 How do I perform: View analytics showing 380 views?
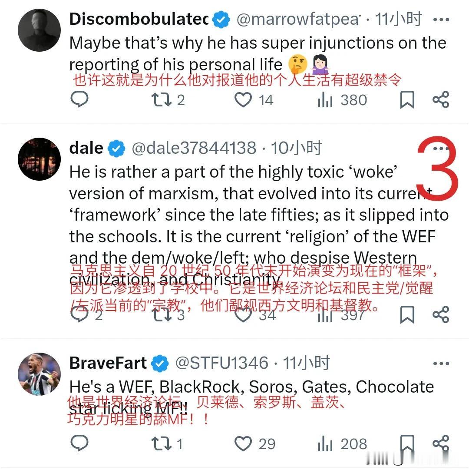pyautogui.click(x=343, y=100)
